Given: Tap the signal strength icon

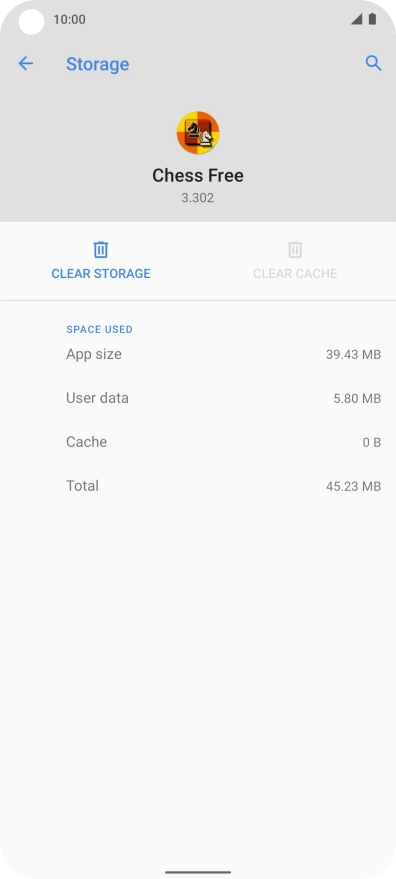Looking at the screenshot, I should click(357, 20).
